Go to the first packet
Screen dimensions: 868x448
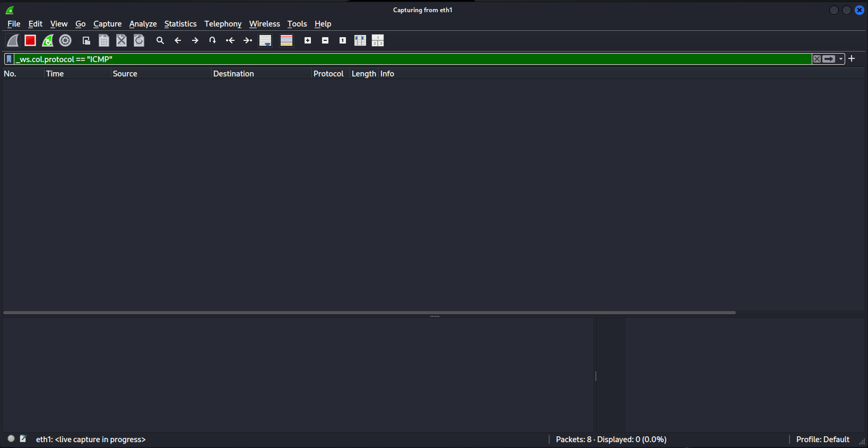tap(230, 40)
